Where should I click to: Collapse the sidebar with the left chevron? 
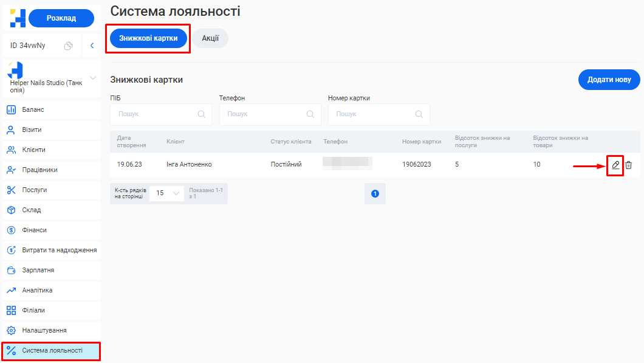point(92,46)
